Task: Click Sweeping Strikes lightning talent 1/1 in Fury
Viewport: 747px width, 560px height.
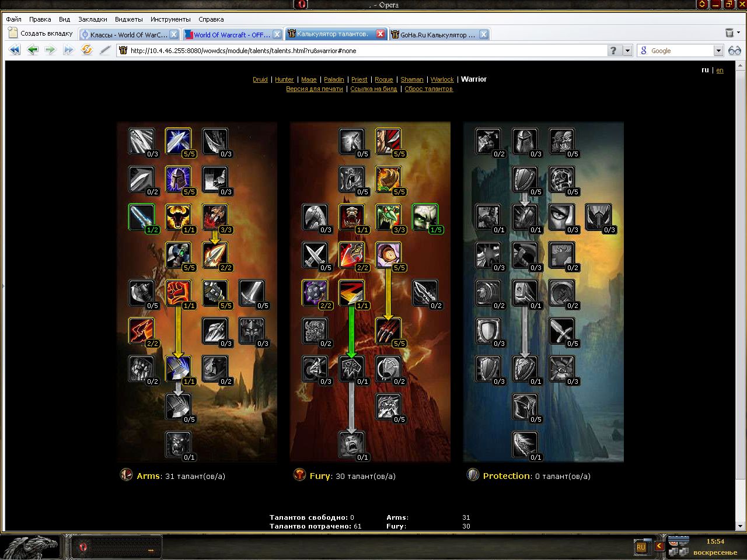Action: [x=351, y=293]
